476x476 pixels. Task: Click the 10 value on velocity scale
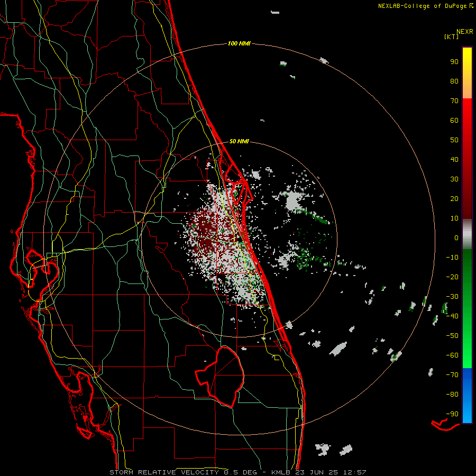(454, 218)
